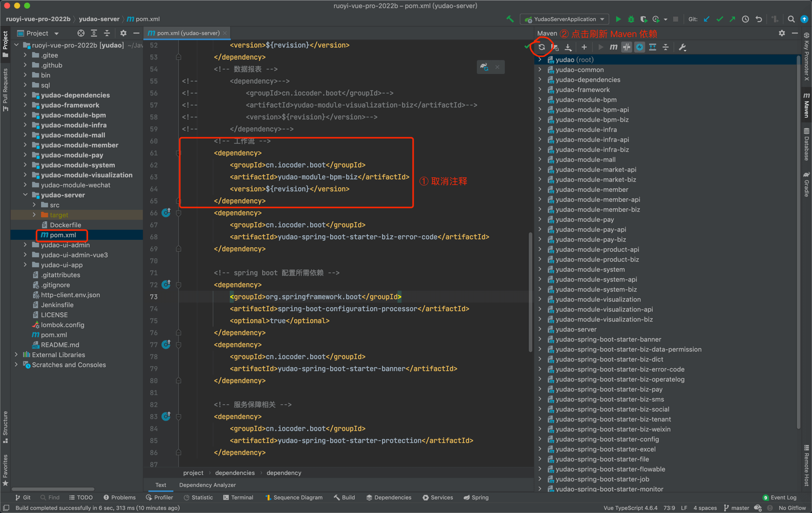
Task: Open the Terminal tool window tab
Action: pos(238,498)
